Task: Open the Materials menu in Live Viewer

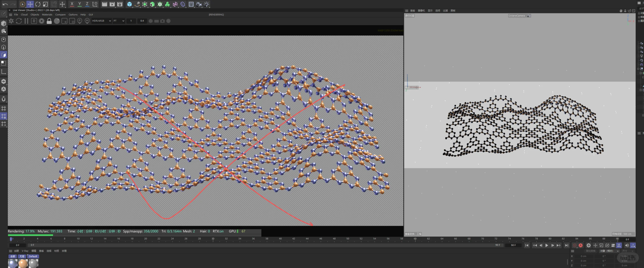Action: [x=47, y=14]
